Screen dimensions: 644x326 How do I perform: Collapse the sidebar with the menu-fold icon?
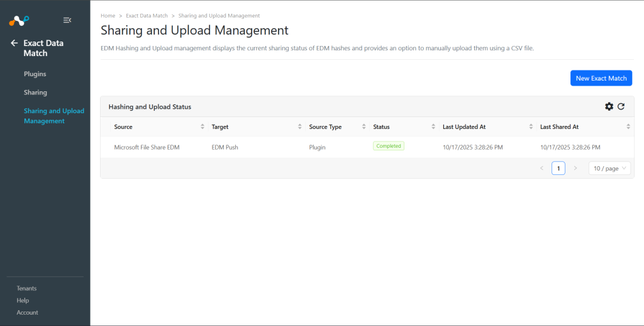click(67, 20)
